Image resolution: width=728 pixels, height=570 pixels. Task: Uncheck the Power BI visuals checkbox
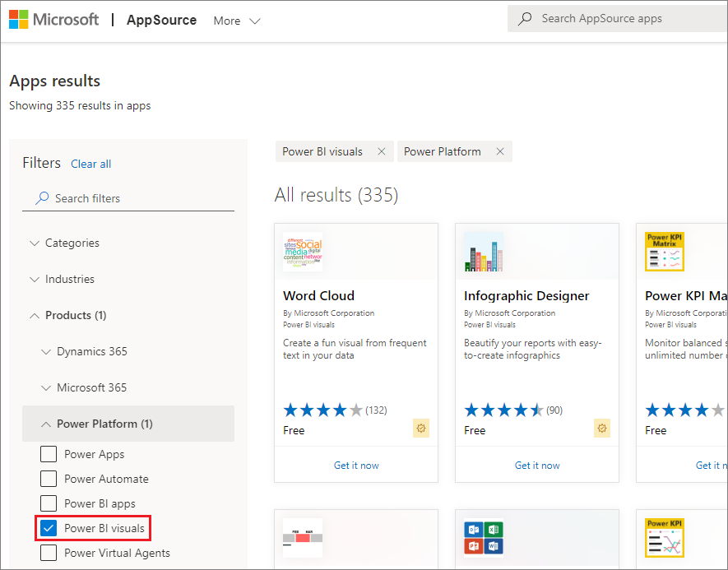[49, 528]
